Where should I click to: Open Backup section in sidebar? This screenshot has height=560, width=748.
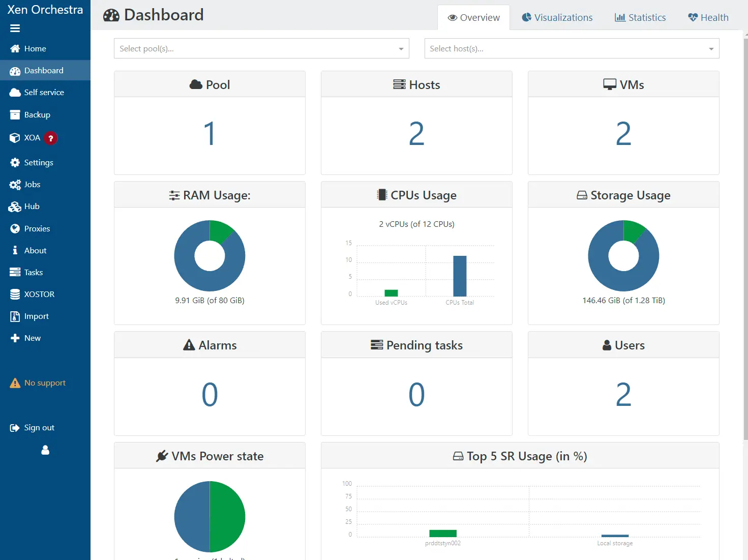click(45, 115)
